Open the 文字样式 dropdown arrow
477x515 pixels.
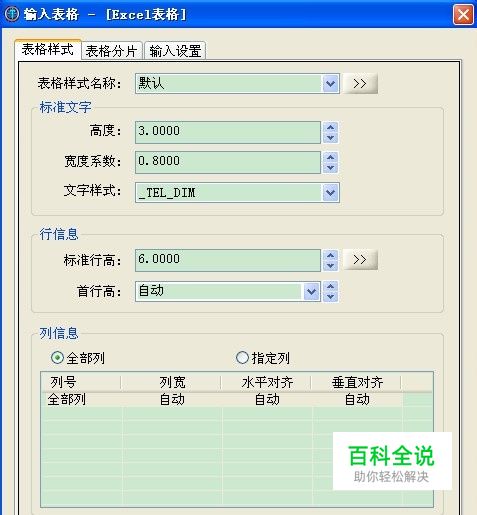330,192
